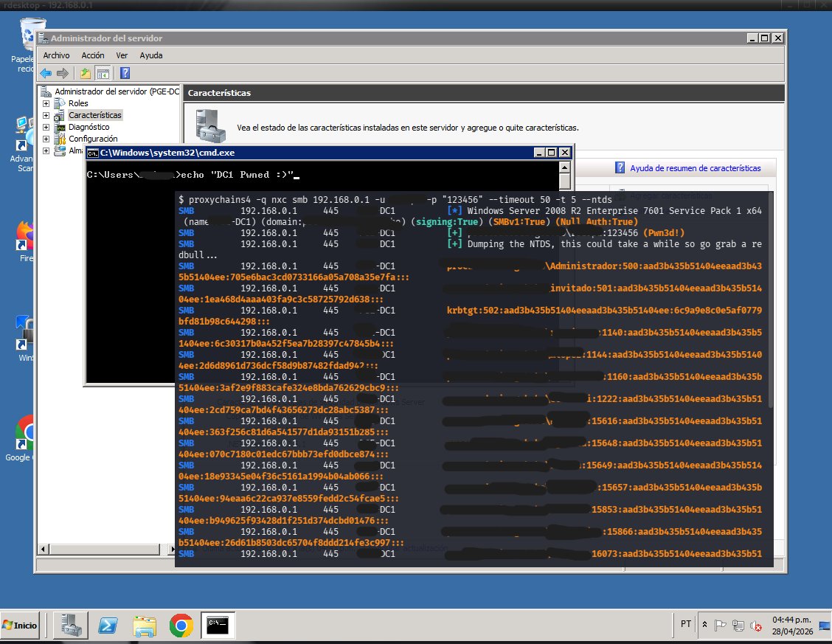This screenshot has width=832, height=644.
Task: Click the krbtgt:502 hash line
Action: pos(470,316)
